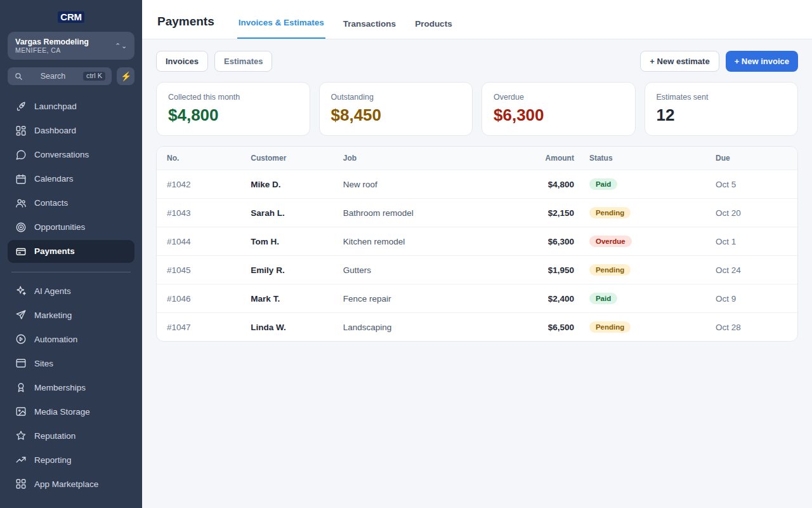812x508 pixels.
Task: Click the Amount column header
Action: pos(560,158)
